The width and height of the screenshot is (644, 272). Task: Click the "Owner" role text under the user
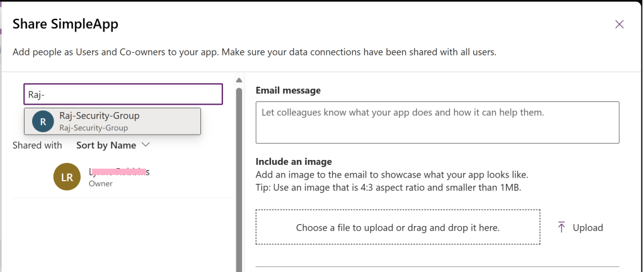click(101, 184)
